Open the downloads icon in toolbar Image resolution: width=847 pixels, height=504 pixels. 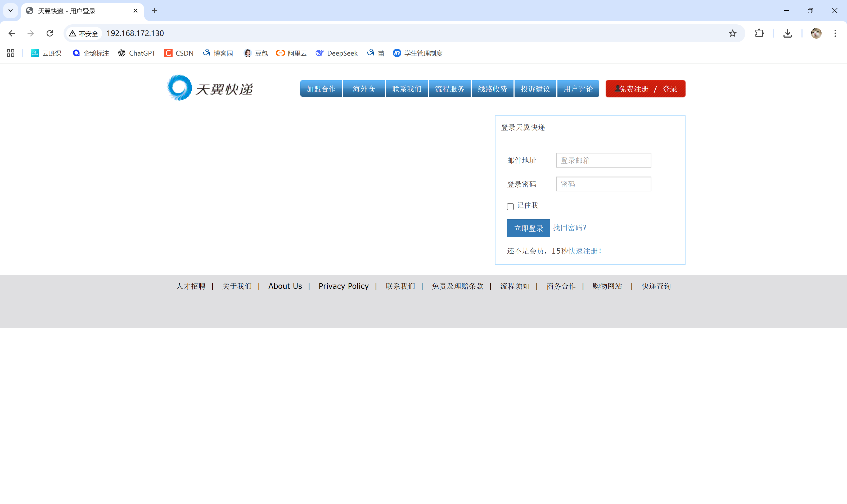(787, 33)
